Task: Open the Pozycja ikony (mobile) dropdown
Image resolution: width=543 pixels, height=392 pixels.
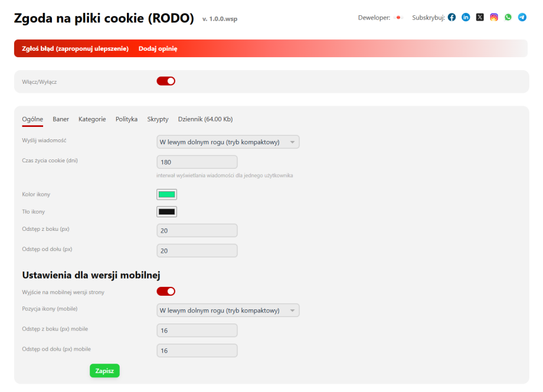Action: (228, 310)
